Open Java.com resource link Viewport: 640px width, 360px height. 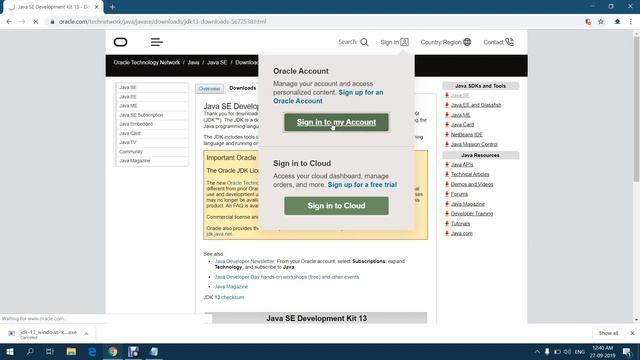tap(462, 233)
